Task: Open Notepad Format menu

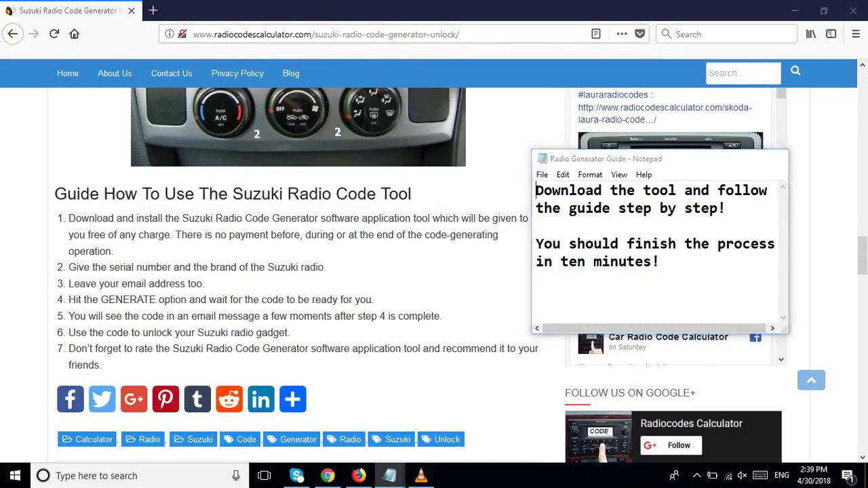Action: click(590, 175)
